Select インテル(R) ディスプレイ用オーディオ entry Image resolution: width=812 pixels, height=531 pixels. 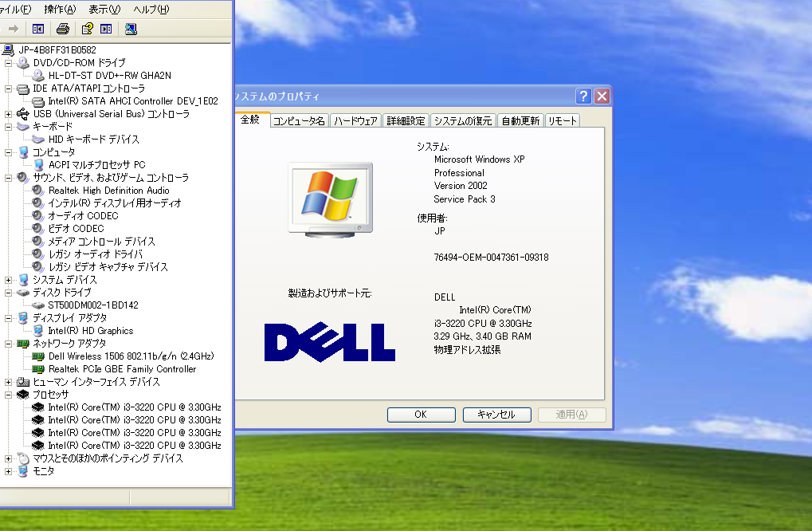pos(115,203)
